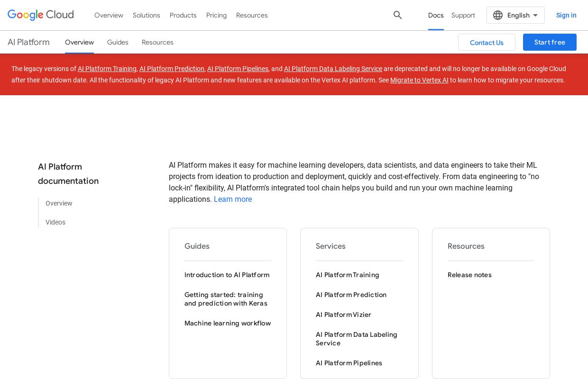Go to the Pricing page
588x379 pixels.
pyautogui.click(x=216, y=15)
